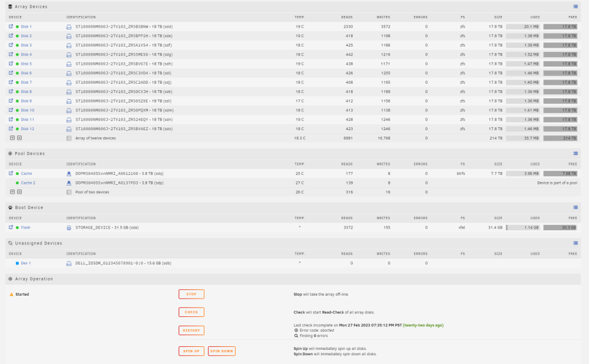Click the '20.1 MB' used bar for Disk 1

pos(523,27)
